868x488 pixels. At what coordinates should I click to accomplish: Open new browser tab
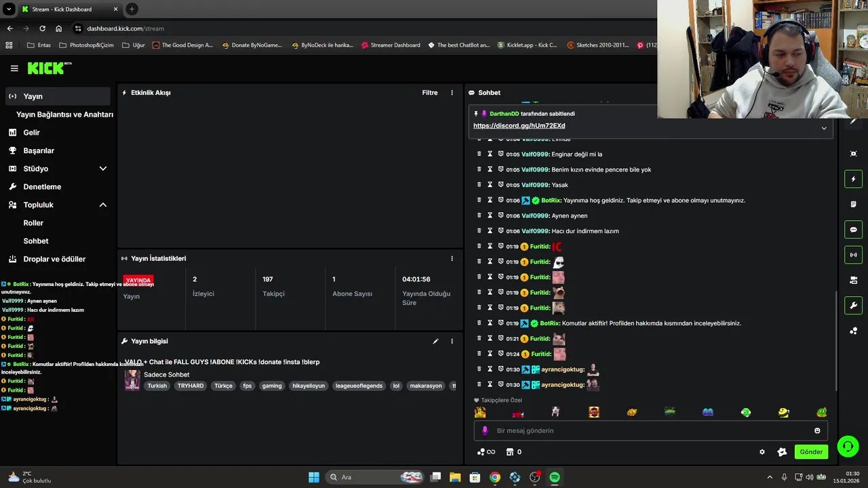(132, 9)
